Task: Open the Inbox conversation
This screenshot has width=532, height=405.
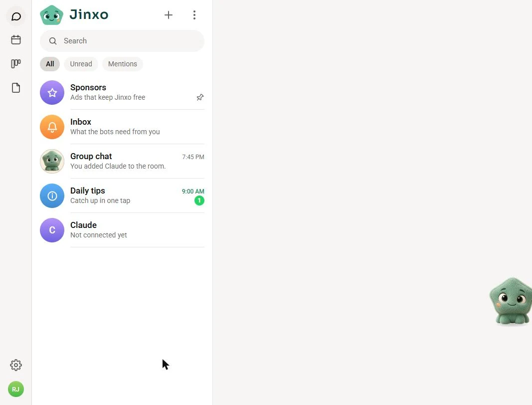Action: click(x=122, y=127)
